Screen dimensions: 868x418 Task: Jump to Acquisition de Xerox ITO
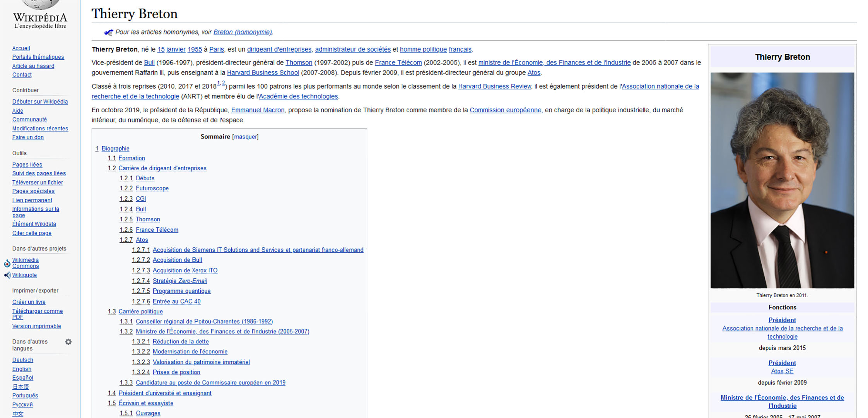tap(185, 271)
